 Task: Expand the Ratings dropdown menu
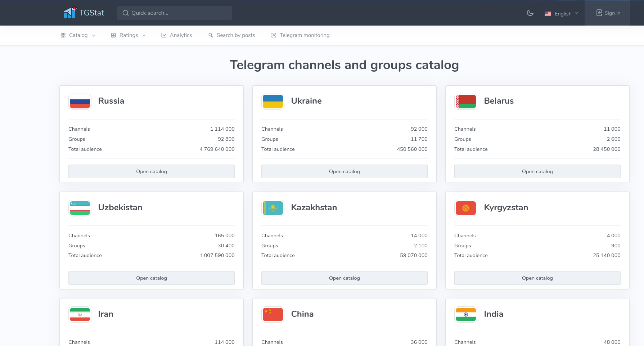[x=128, y=35]
